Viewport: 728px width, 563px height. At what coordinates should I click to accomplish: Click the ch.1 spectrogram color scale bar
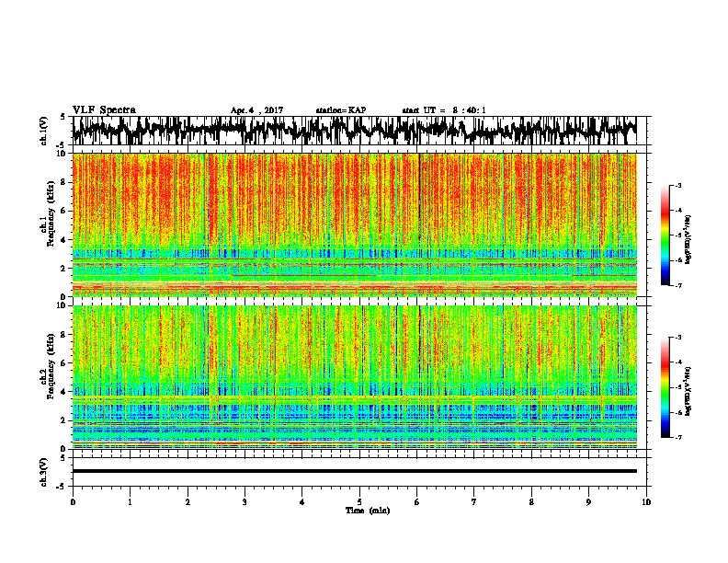coord(665,236)
